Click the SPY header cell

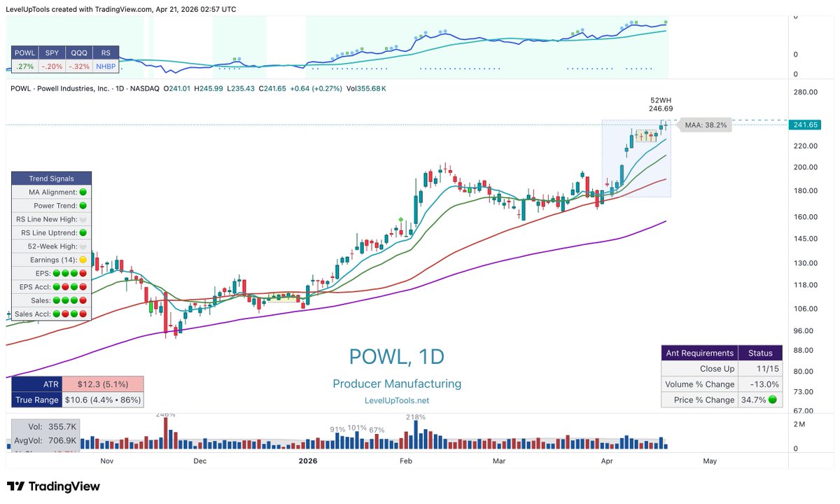52,53
